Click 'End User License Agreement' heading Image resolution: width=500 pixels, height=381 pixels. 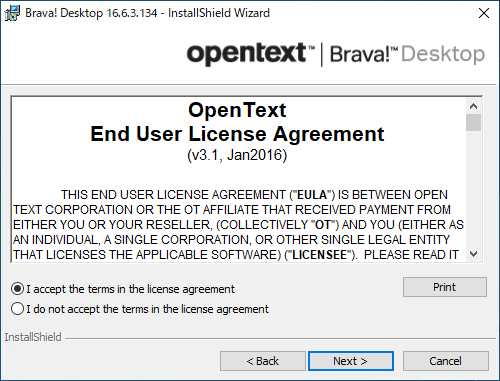click(237, 134)
